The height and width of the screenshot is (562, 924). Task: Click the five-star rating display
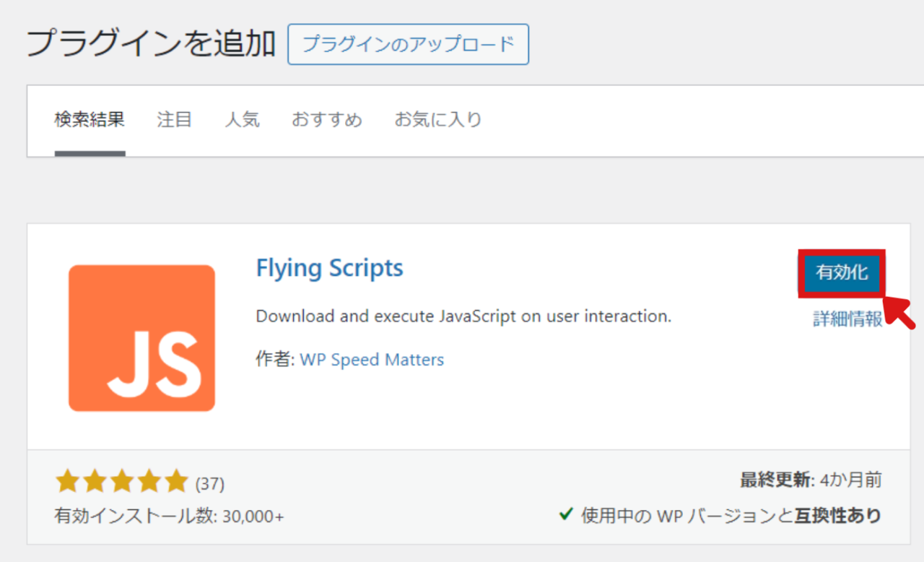point(123,480)
